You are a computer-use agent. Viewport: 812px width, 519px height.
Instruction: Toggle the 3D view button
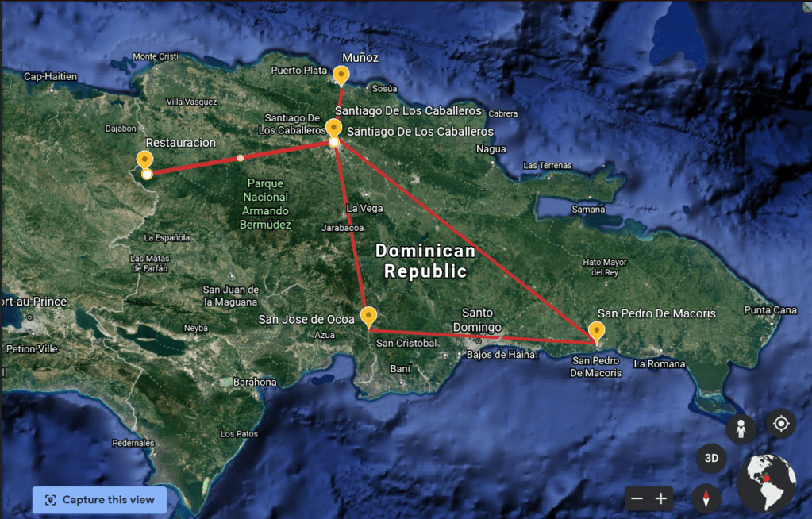pos(712,458)
